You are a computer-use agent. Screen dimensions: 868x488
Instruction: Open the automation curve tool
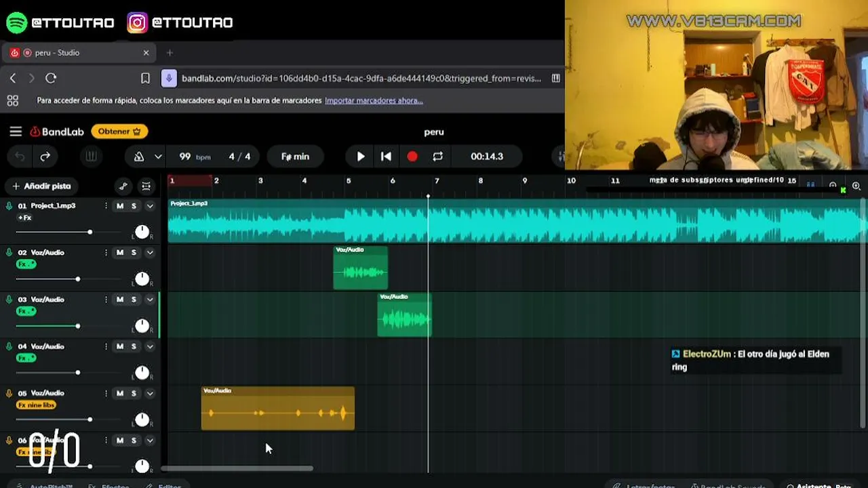(x=123, y=186)
